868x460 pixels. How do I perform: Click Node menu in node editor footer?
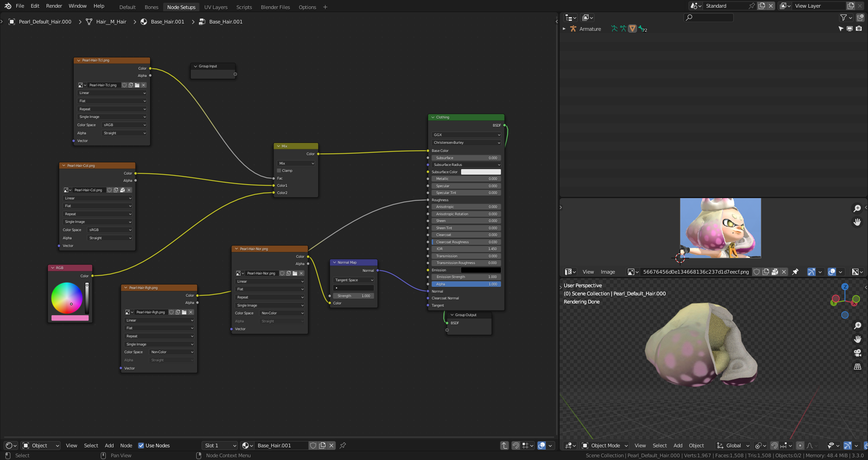pyautogui.click(x=126, y=446)
